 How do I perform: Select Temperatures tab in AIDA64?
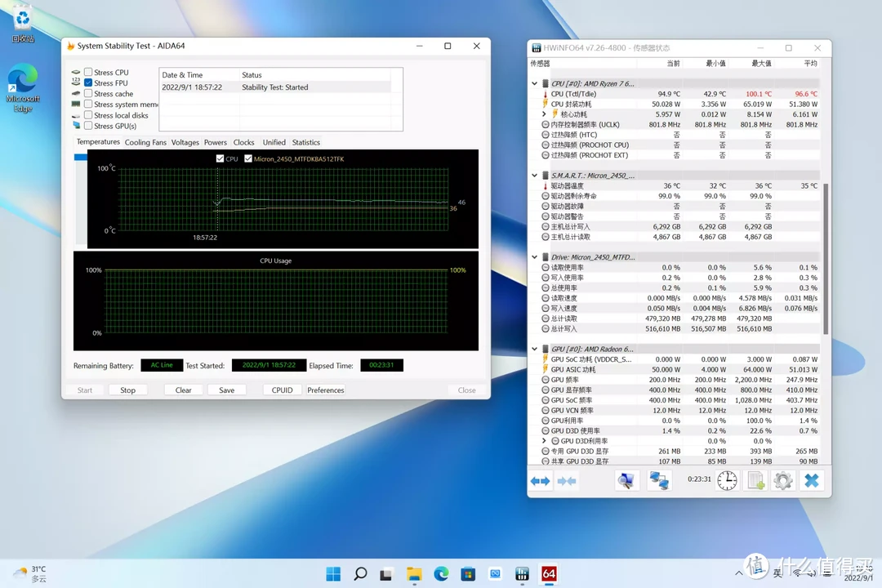click(x=98, y=142)
